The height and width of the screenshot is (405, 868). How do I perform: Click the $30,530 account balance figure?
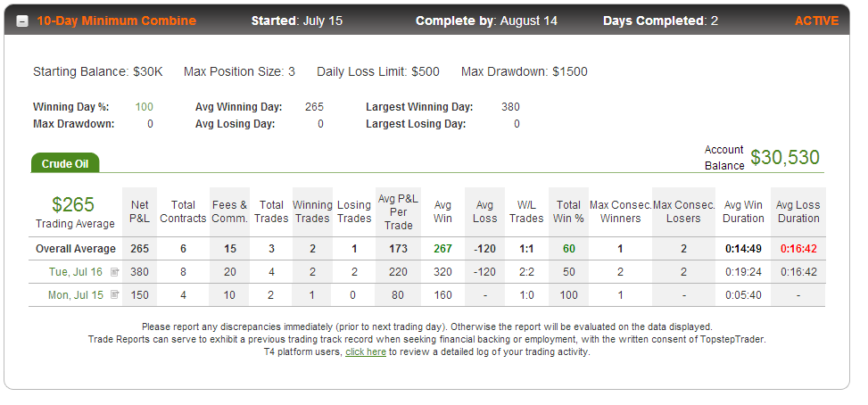pyautogui.click(x=785, y=158)
